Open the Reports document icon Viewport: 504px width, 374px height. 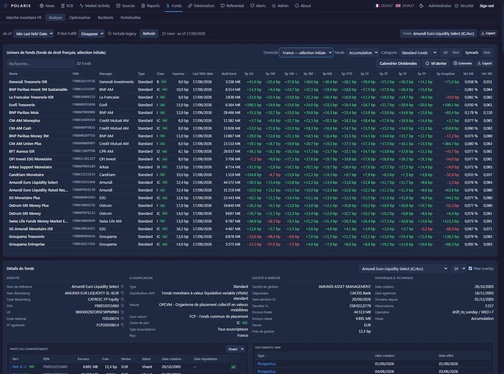[143, 6]
